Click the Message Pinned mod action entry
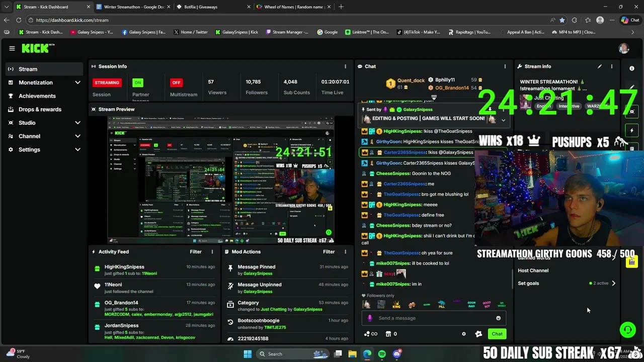644x362 pixels. (x=288, y=270)
